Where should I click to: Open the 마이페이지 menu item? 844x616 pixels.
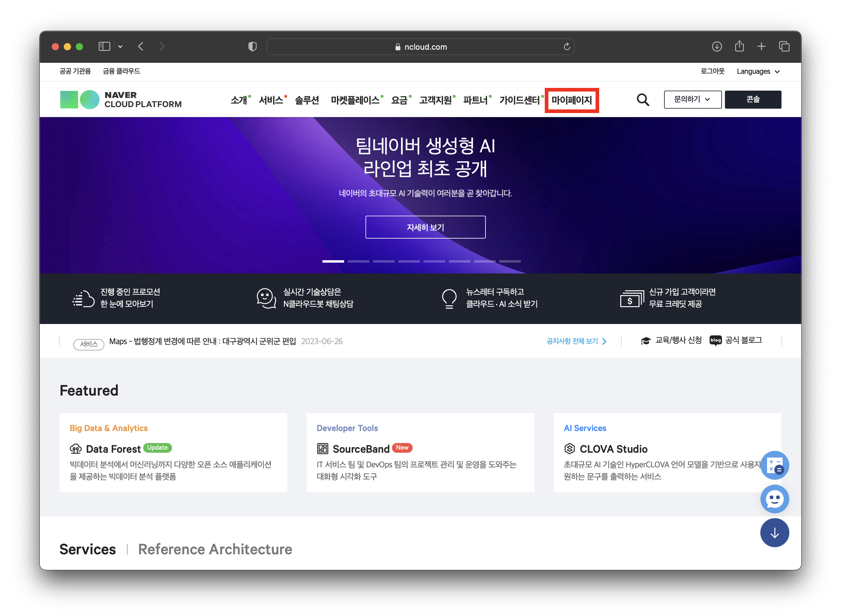point(572,100)
